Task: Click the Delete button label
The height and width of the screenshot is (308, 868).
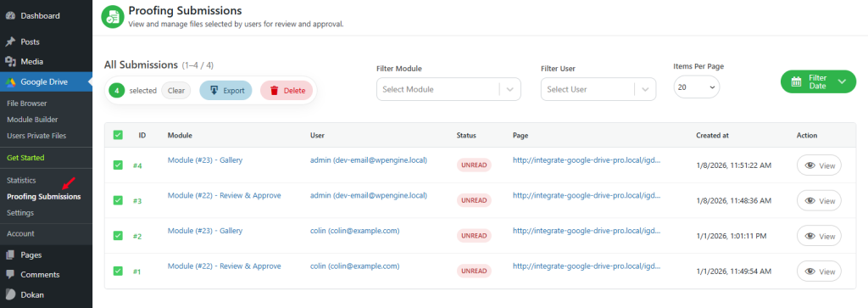Action: coord(294,91)
